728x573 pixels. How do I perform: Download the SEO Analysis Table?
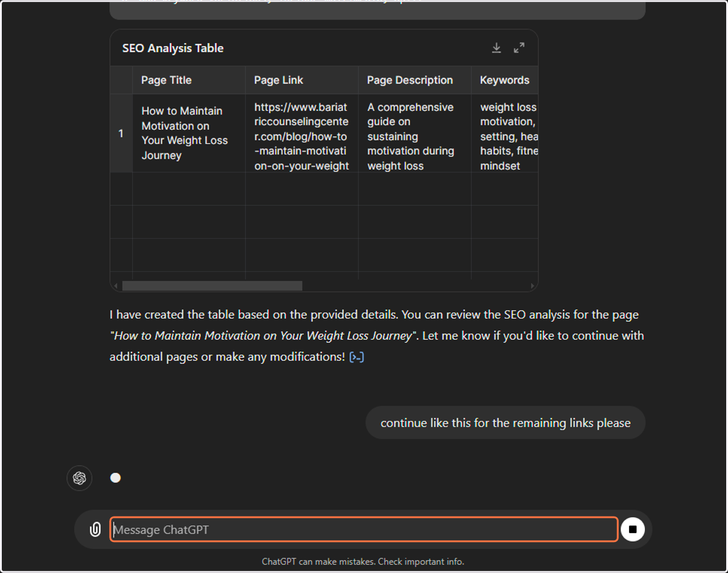click(496, 48)
